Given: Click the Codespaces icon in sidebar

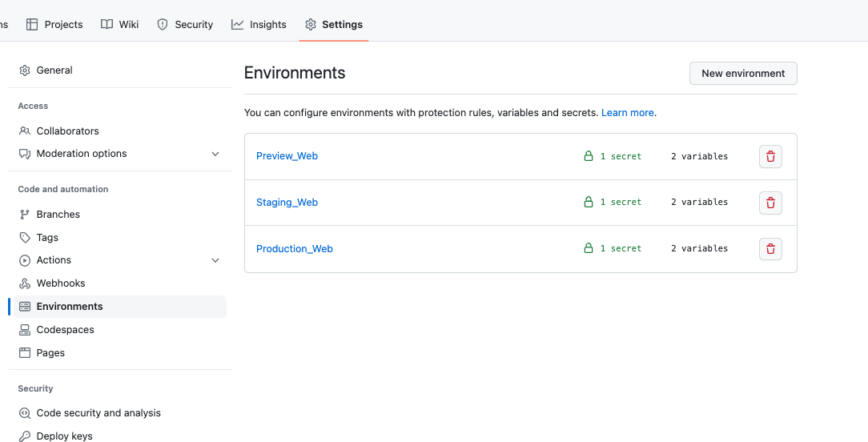Looking at the screenshot, I should [24, 330].
